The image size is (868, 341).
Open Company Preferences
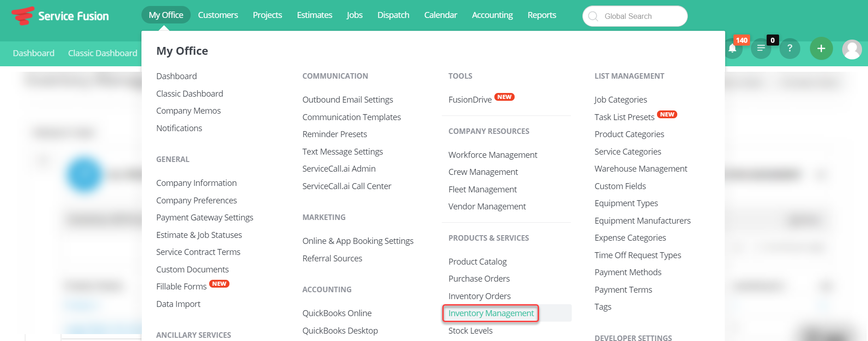point(196,200)
